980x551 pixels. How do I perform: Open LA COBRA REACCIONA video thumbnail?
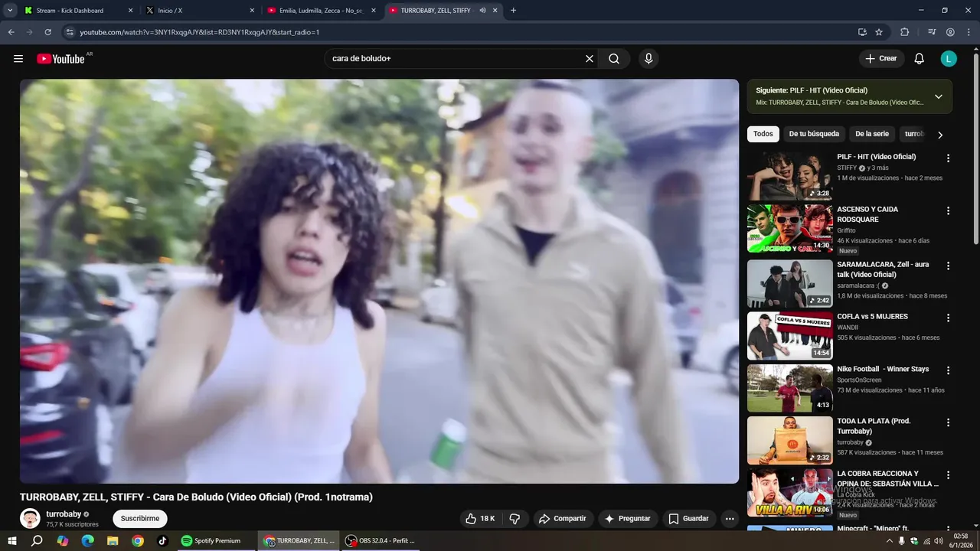[789, 493]
